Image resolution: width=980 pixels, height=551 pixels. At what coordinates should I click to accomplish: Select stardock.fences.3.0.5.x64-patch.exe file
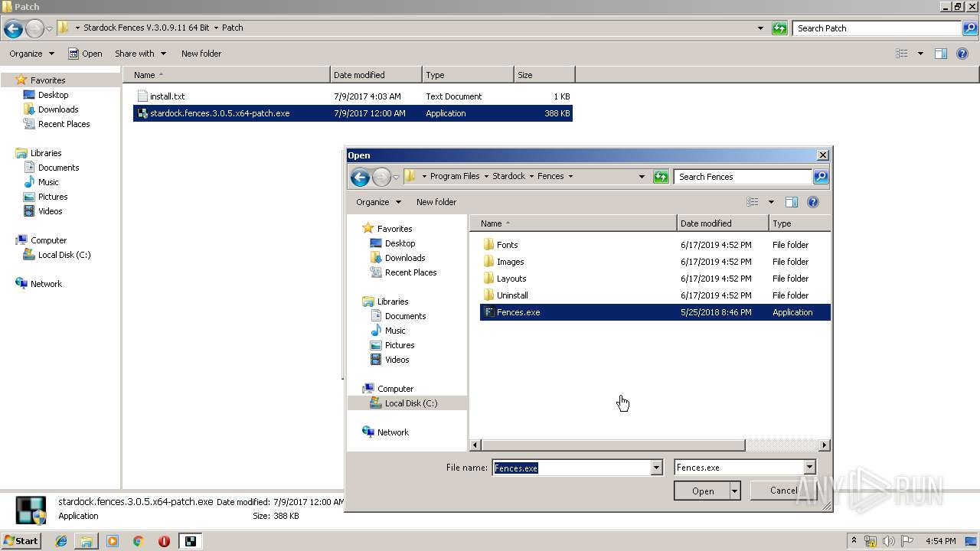click(x=353, y=113)
